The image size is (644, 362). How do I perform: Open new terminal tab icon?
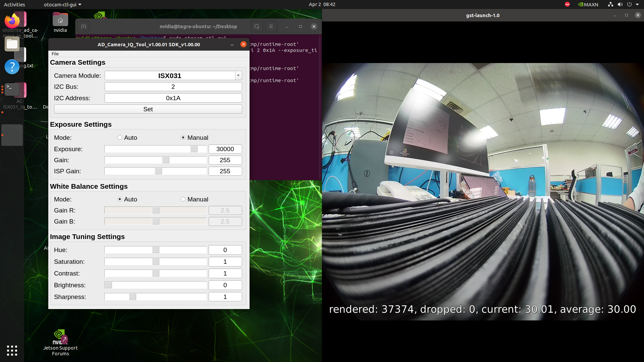[x=84, y=26]
